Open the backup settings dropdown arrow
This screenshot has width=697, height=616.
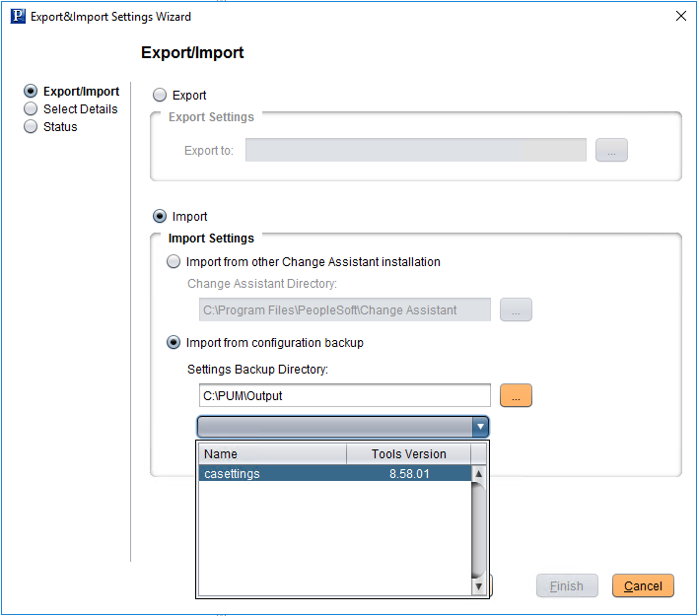pos(480,427)
